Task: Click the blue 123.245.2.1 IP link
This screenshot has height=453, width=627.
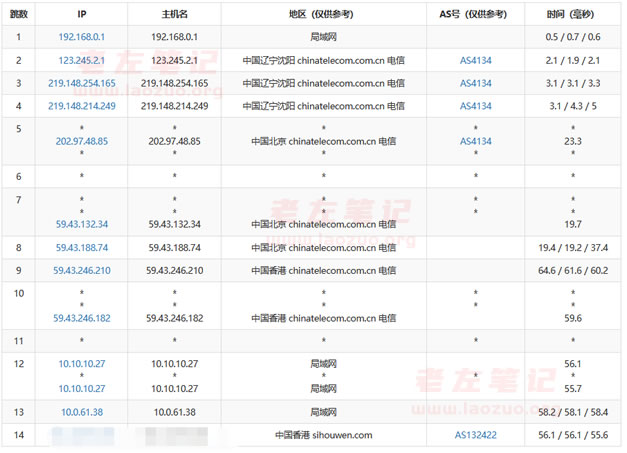Action: pyautogui.click(x=82, y=60)
